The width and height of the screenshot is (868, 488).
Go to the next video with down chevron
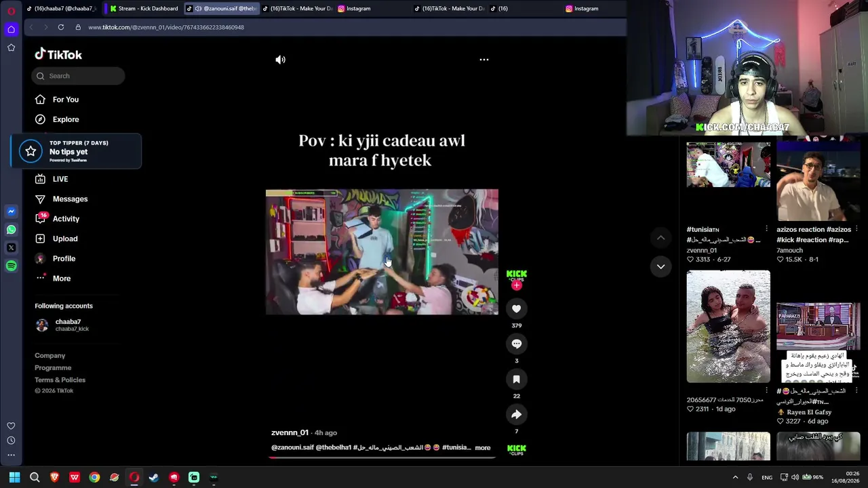[x=660, y=266]
